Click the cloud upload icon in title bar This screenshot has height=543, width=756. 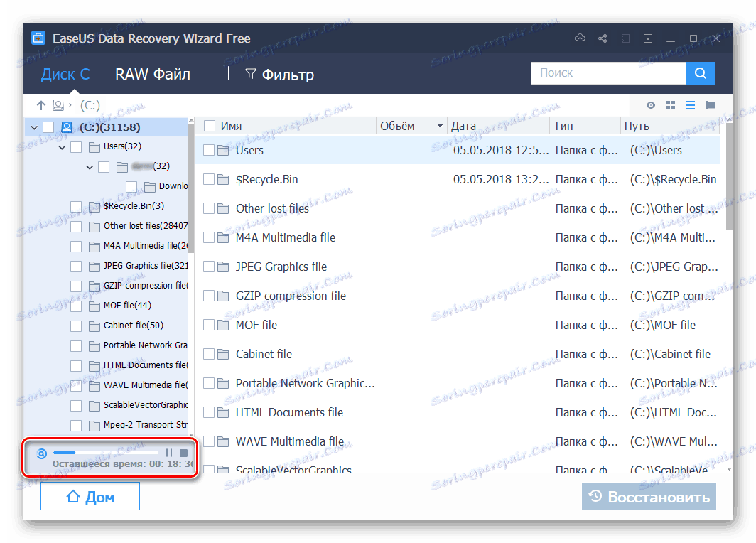(580, 38)
